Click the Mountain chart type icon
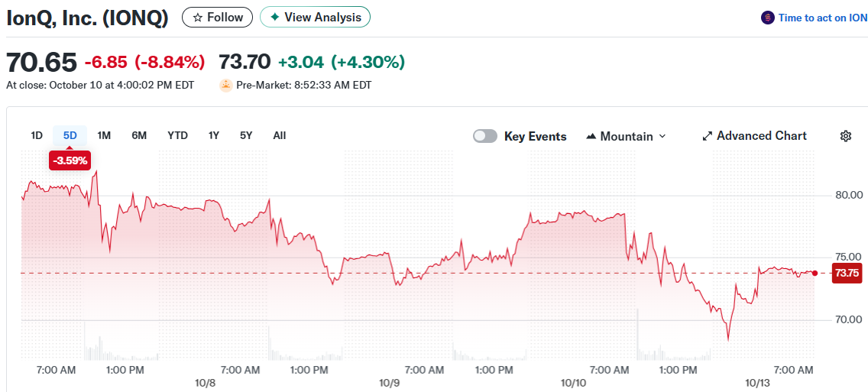This screenshot has height=392, width=868. pyautogui.click(x=591, y=137)
